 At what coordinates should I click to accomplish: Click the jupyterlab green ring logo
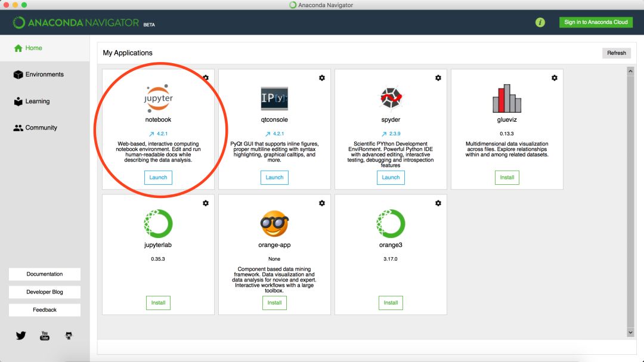point(158,224)
